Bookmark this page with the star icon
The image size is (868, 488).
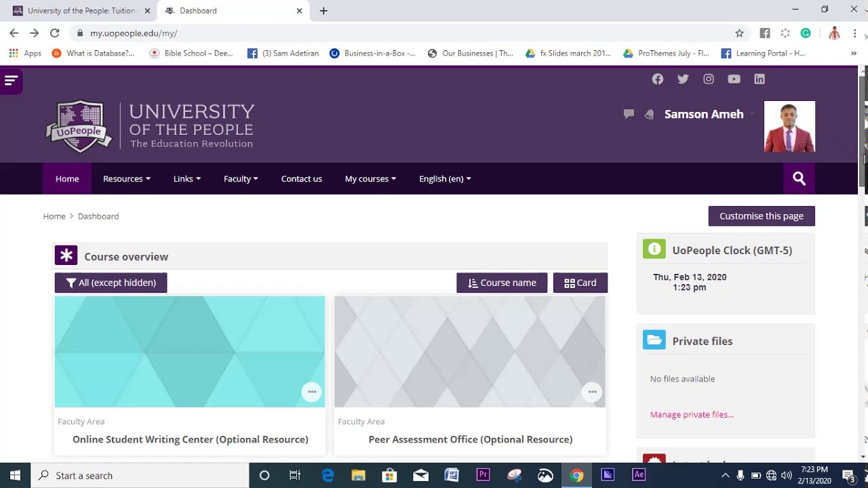click(x=739, y=33)
